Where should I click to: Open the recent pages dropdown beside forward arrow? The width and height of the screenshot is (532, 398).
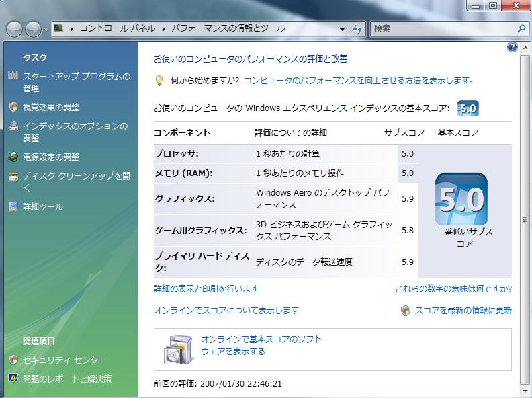(x=46, y=30)
